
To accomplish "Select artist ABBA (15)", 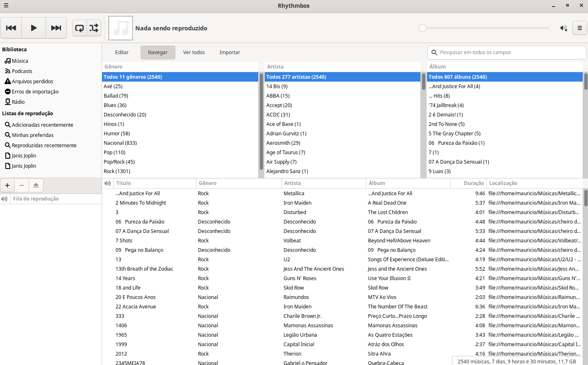I will point(343,96).
